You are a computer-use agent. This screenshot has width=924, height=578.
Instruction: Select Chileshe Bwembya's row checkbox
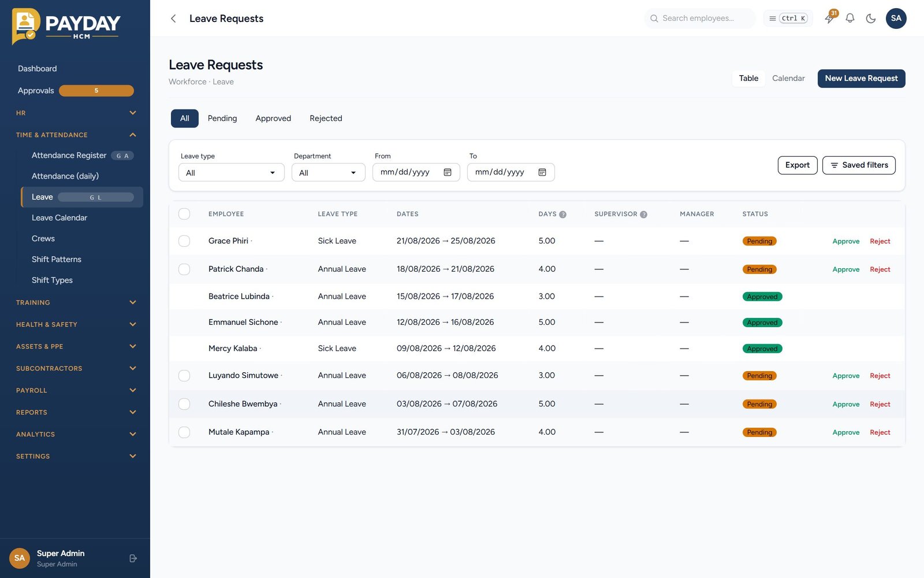(x=184, y=404)
